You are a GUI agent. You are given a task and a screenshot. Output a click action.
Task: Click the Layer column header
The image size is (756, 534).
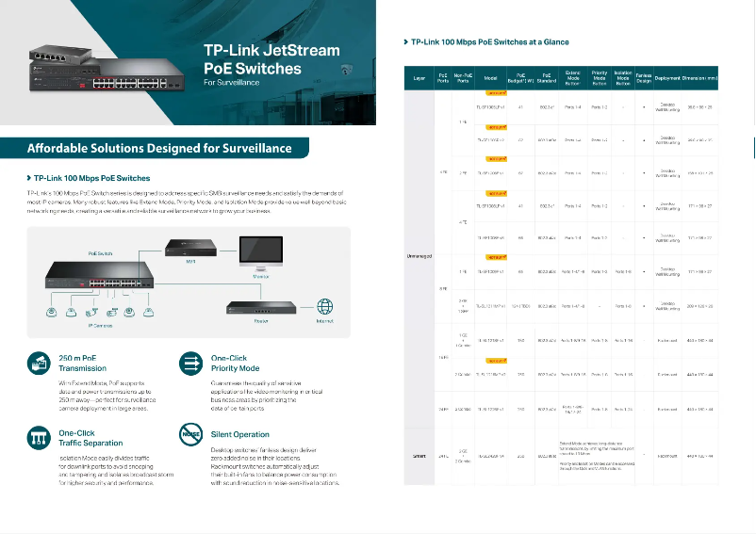coord(419,78)
